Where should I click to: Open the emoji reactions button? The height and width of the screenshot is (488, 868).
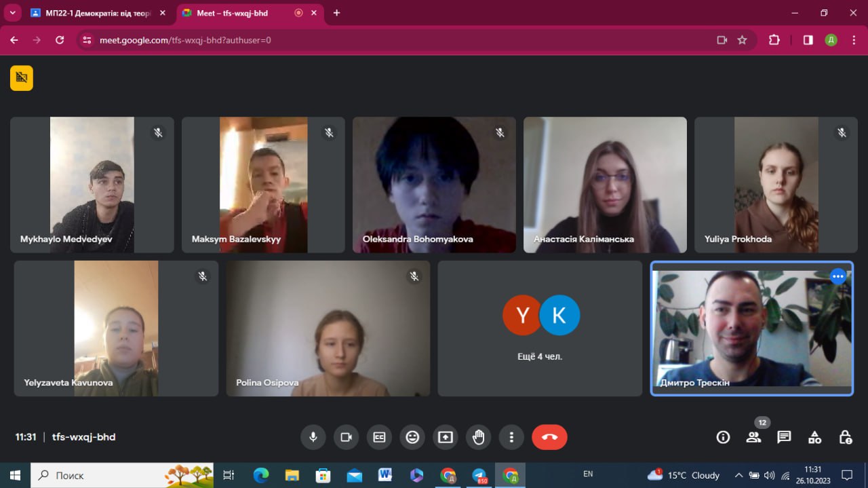412,437
